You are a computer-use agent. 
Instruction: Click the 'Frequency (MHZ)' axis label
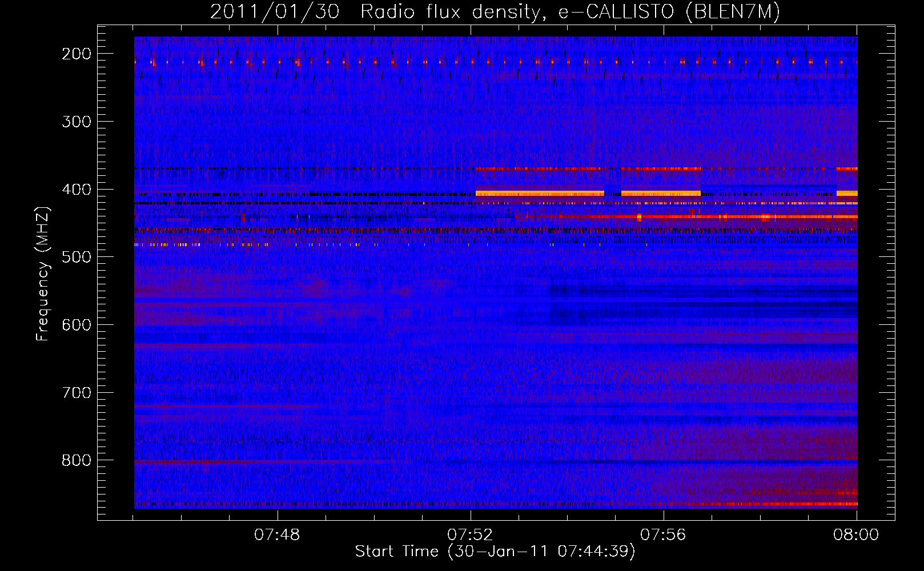click(43, 274)
